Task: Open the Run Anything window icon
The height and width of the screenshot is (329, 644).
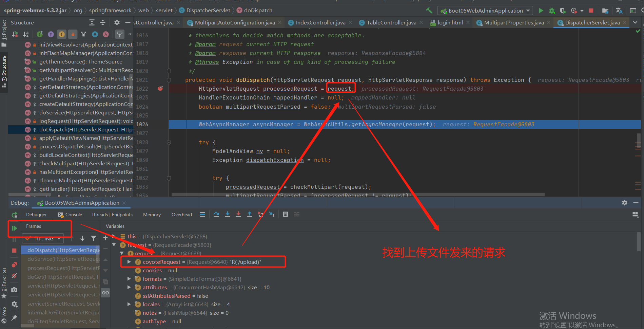Action: pos(633,11)
